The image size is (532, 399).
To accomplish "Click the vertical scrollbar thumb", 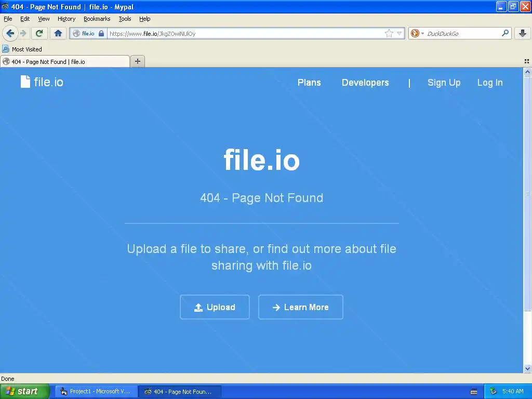I will (x=527, y=193).
